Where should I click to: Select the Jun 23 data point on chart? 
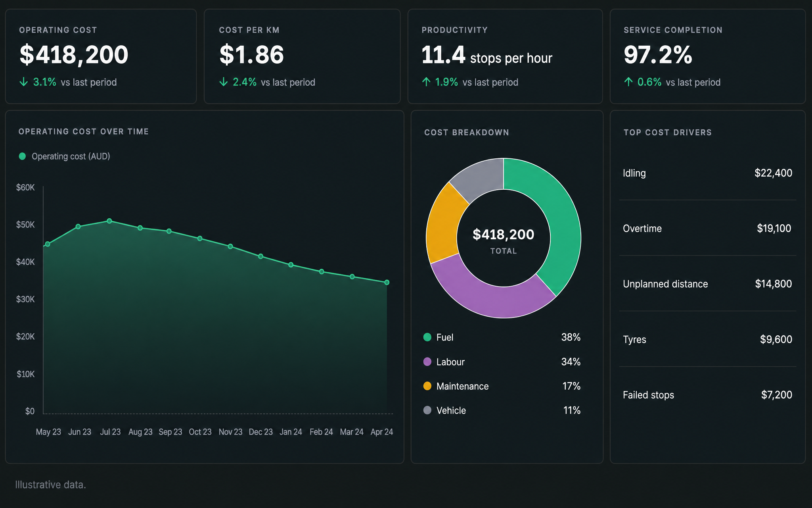point(78,227)
